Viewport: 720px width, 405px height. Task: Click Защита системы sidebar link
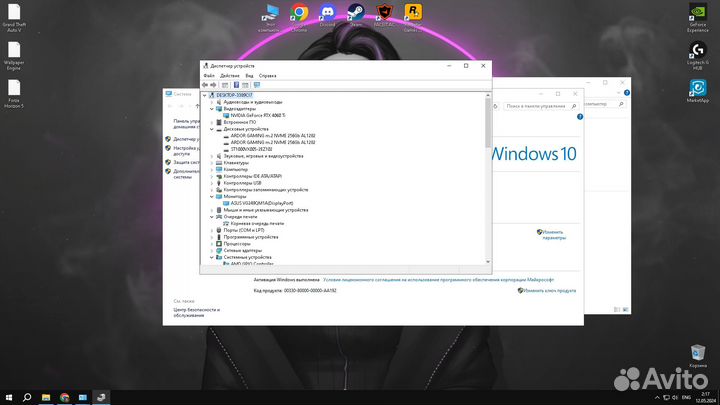click(x=186, y=162)
